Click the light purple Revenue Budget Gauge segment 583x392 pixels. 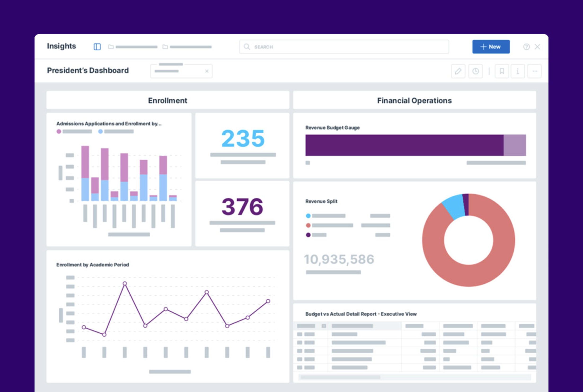515,145
